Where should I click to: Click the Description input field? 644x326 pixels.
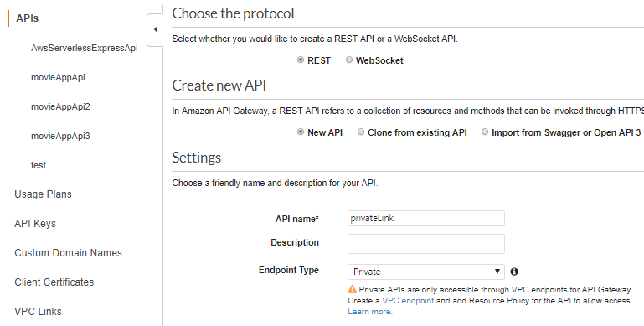(x=426, y=244)
